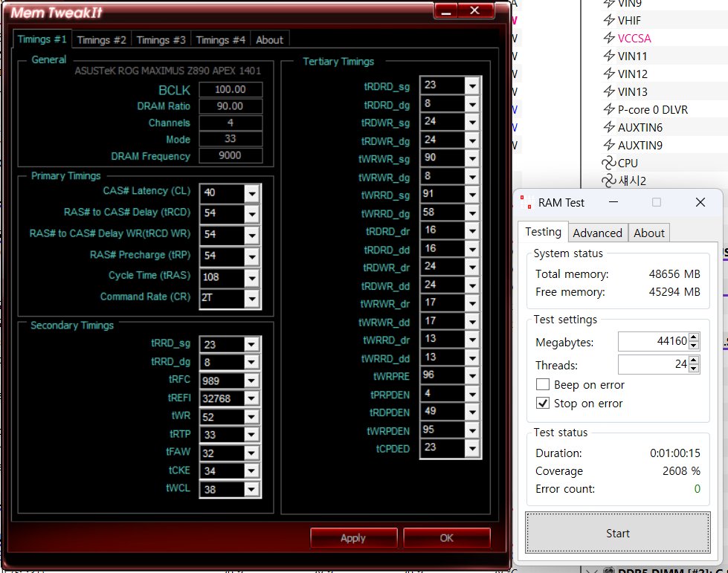Open the RAS# to CAS# Delay (tRCD) dropdown
The width and height of the screenshot is (728, 573).
251,214
